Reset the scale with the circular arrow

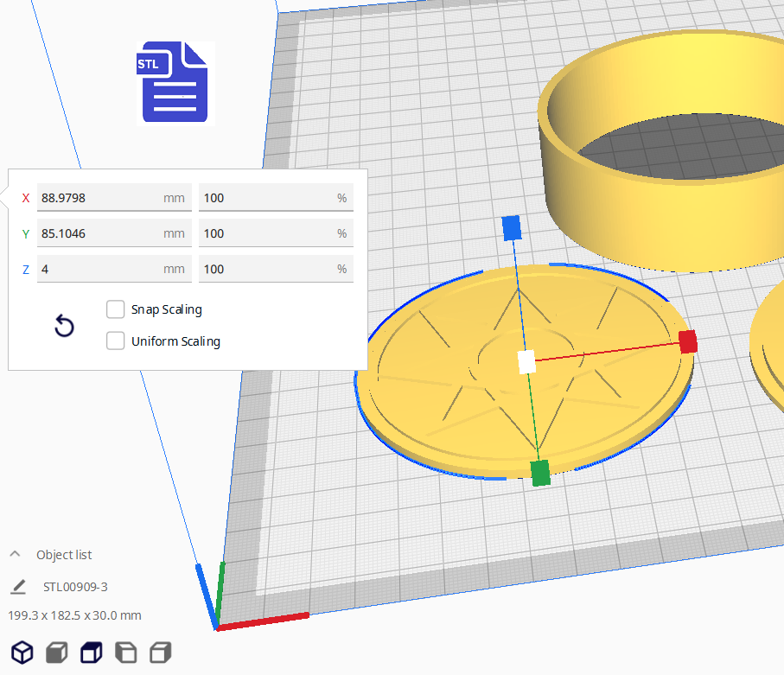64,326
